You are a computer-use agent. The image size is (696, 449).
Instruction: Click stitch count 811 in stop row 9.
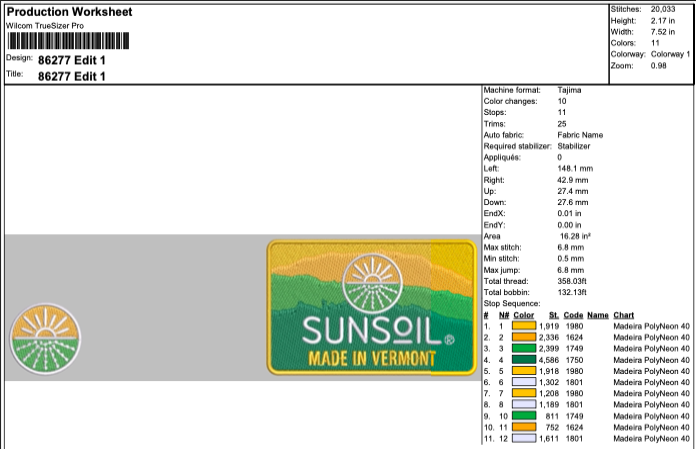552,416
